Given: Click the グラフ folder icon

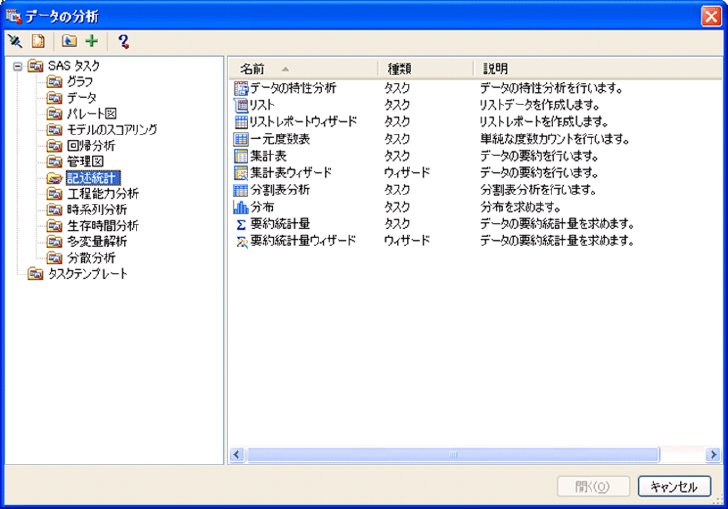Looking at the screenshot, I should tap(54, 82).
